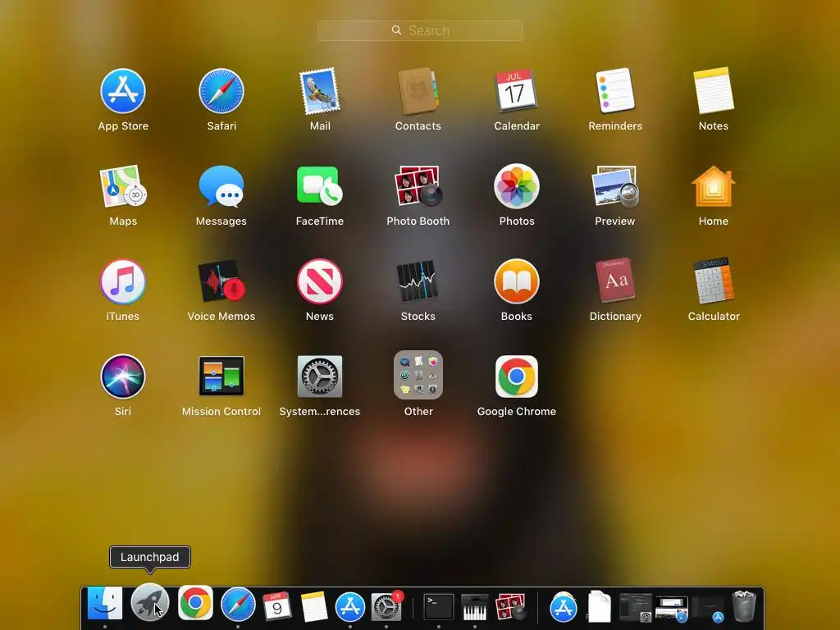Open the Preview app
Viewport: 840px width, 630px height.
pyautogui.click(x=615, y=186)
